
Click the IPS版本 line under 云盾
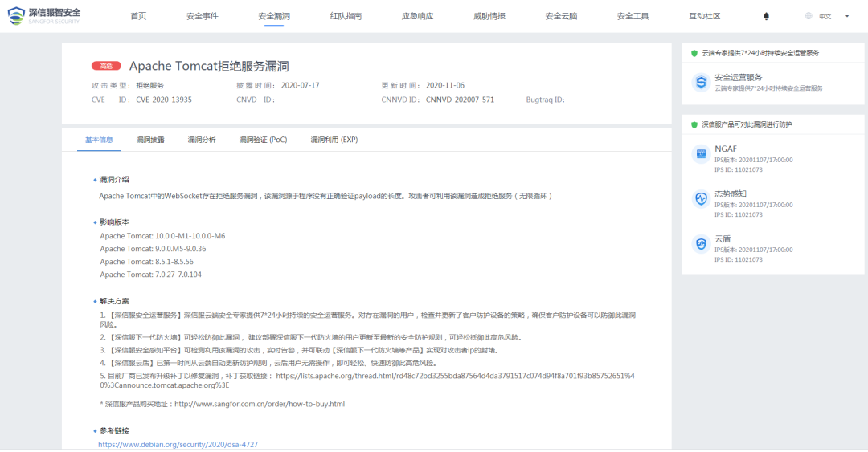tap(753, 250)
